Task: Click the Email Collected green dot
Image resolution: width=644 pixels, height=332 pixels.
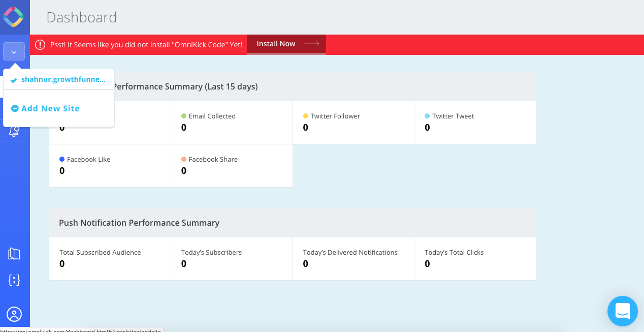Action: point(184,116)
